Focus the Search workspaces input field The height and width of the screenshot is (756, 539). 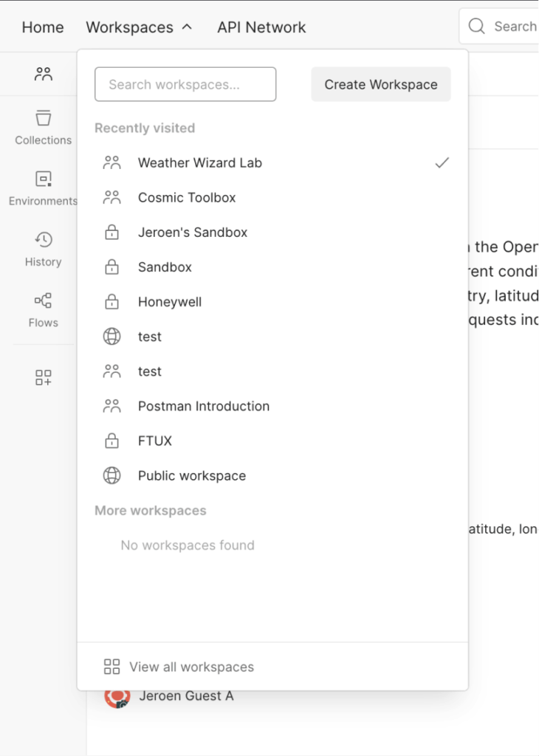point(185,84)
